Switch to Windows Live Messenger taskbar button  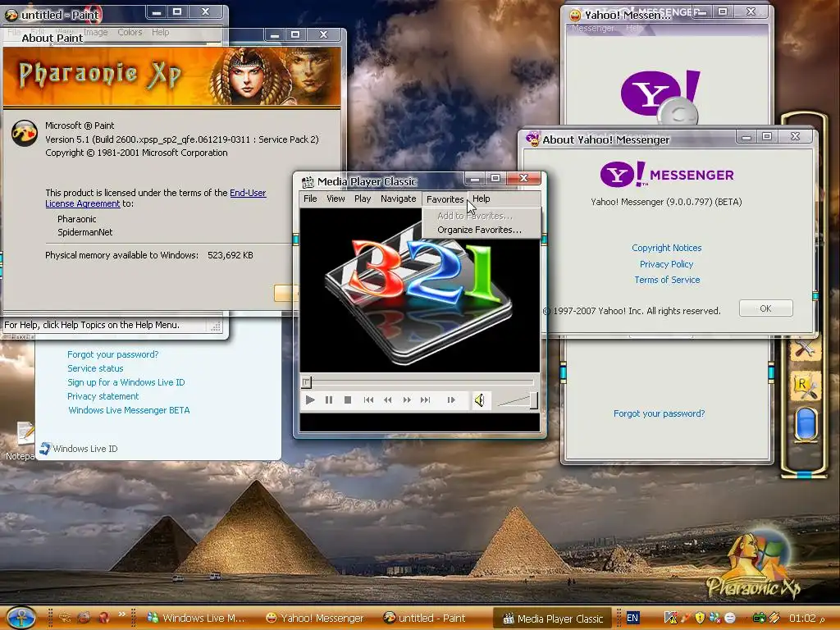point(196,619)
